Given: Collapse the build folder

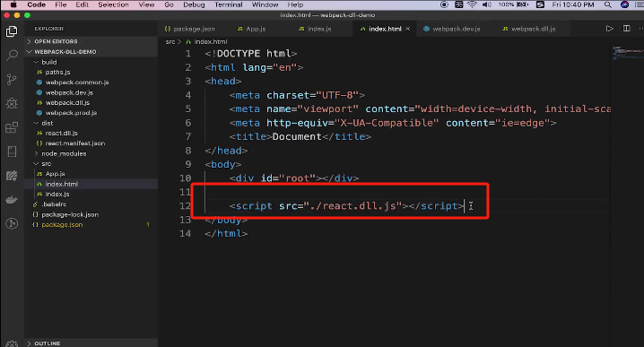Looking at the screenshot, I should click(91, 62).
